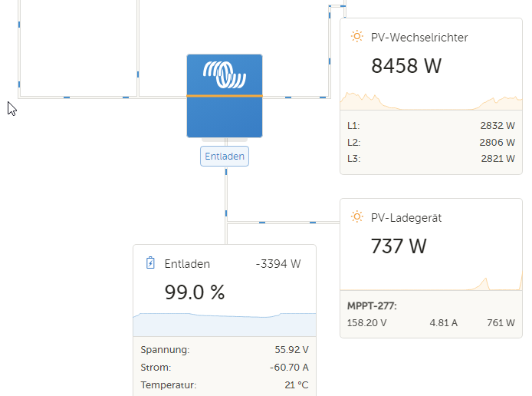Select the L3 phase power row
This screenshot has height=396, width=532.
[x=431, y=159]
